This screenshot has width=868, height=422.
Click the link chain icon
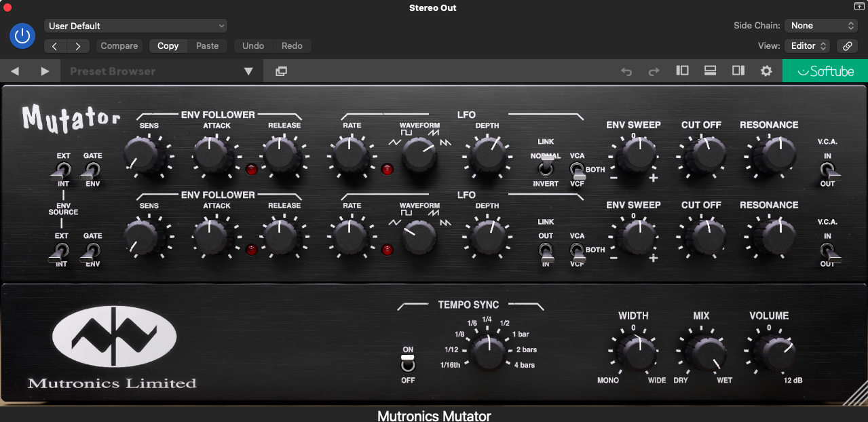pyautogui.click(x=847, y=46)
